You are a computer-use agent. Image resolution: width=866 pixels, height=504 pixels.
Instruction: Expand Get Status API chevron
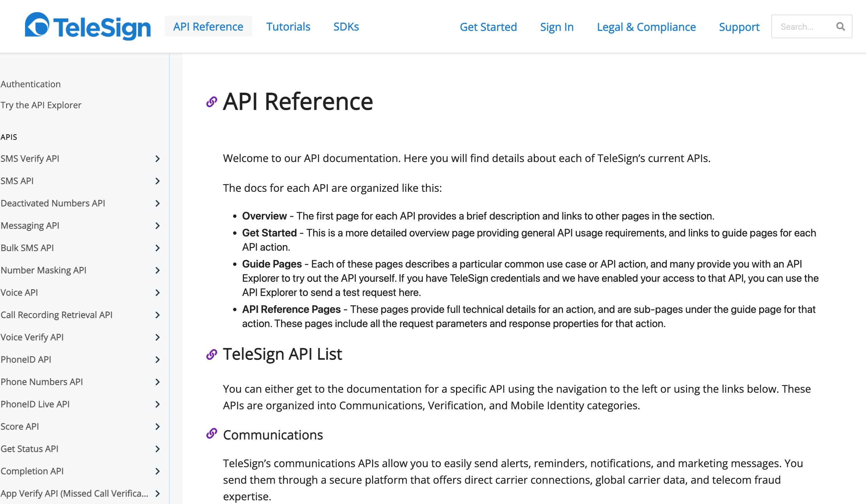click(157, 449)
